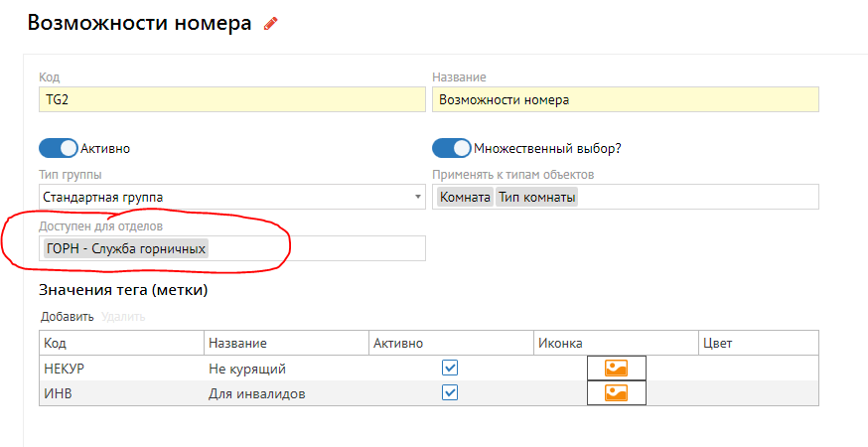
Task: Open image icon for НЕКУР row
Action: point(617,368)
